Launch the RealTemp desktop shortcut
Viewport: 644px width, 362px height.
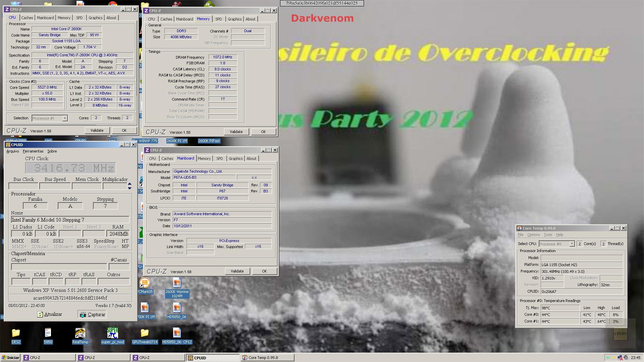80,336
